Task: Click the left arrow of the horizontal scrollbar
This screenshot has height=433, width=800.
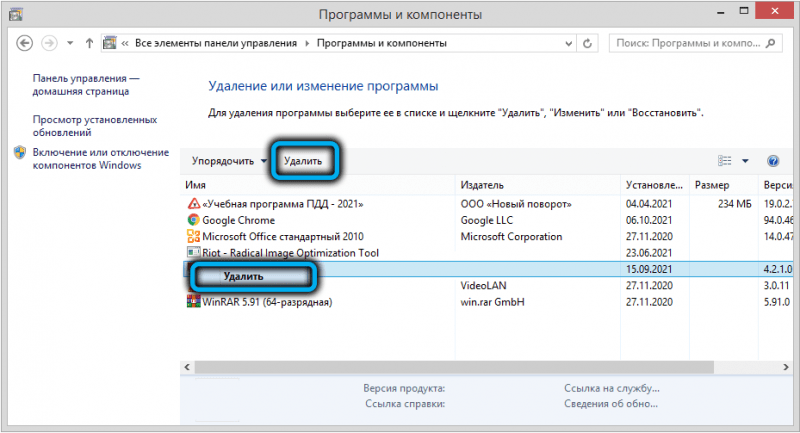Action: [x=187, y=367]
